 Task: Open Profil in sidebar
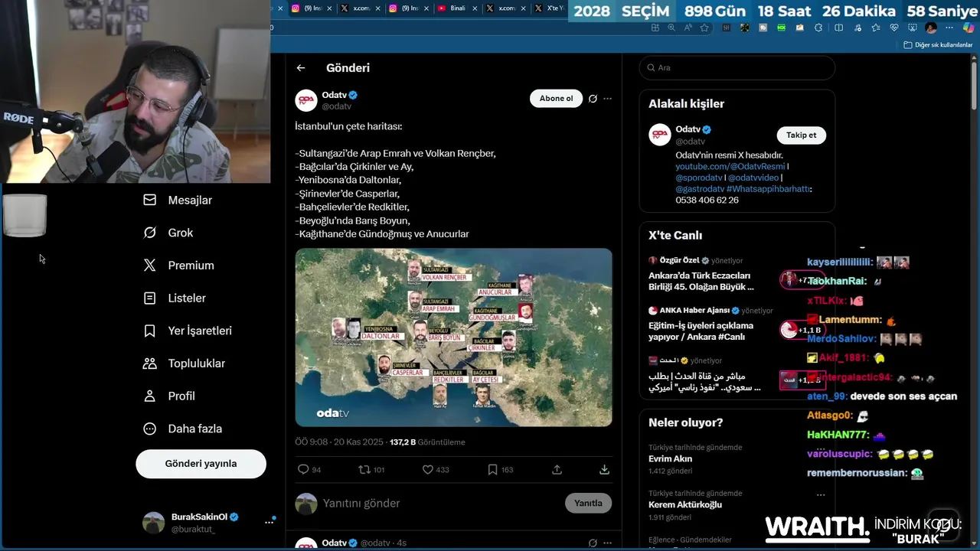[170, 396]
